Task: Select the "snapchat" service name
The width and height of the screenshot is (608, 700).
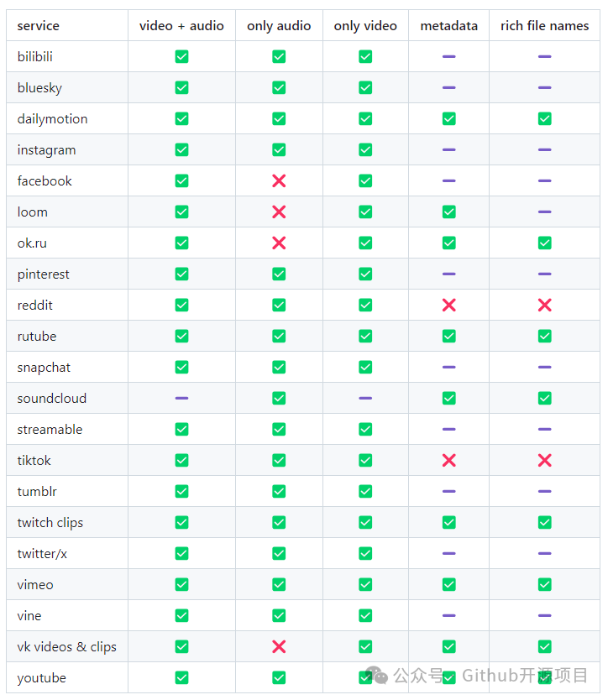Action: [44, 368]
